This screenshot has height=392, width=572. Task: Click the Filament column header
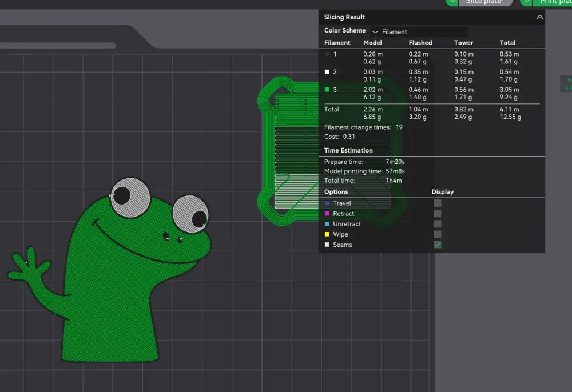click(x=337, y=43)
